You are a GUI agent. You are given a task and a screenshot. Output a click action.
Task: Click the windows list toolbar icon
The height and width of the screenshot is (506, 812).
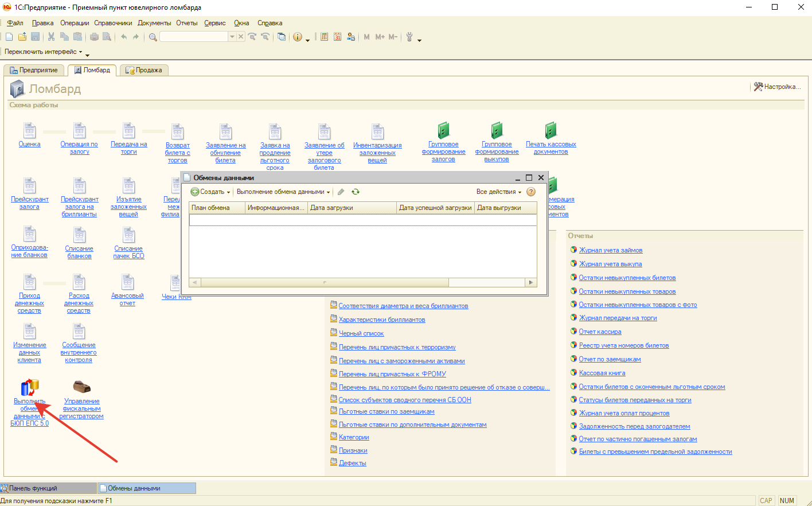click(282, 37)
